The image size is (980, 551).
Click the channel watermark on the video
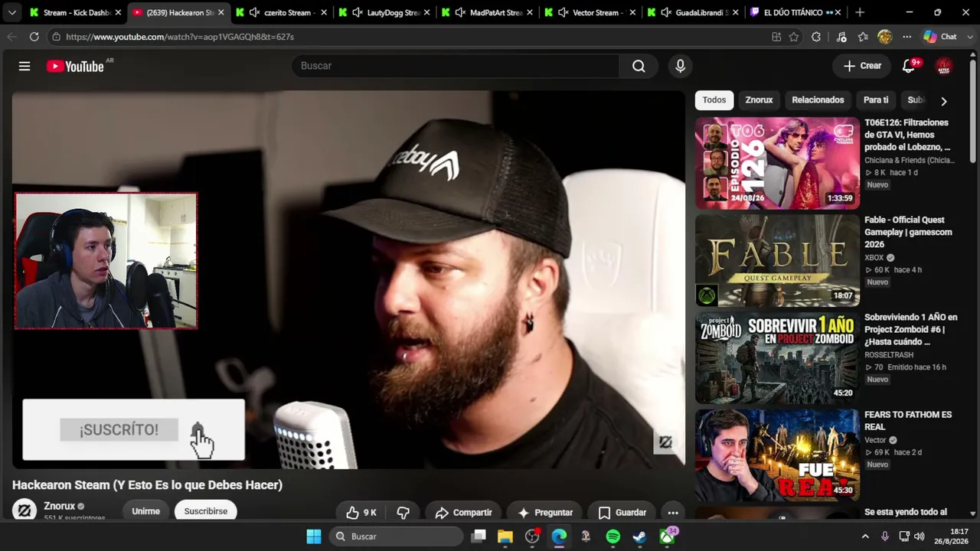665,442
